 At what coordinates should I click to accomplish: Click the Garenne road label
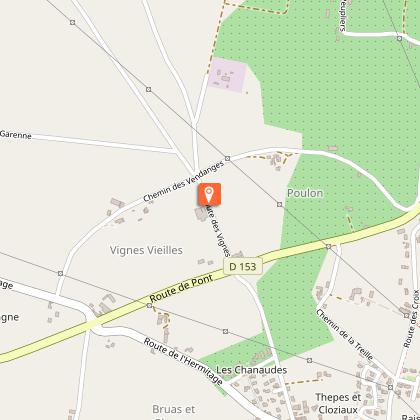coord(16,134)
